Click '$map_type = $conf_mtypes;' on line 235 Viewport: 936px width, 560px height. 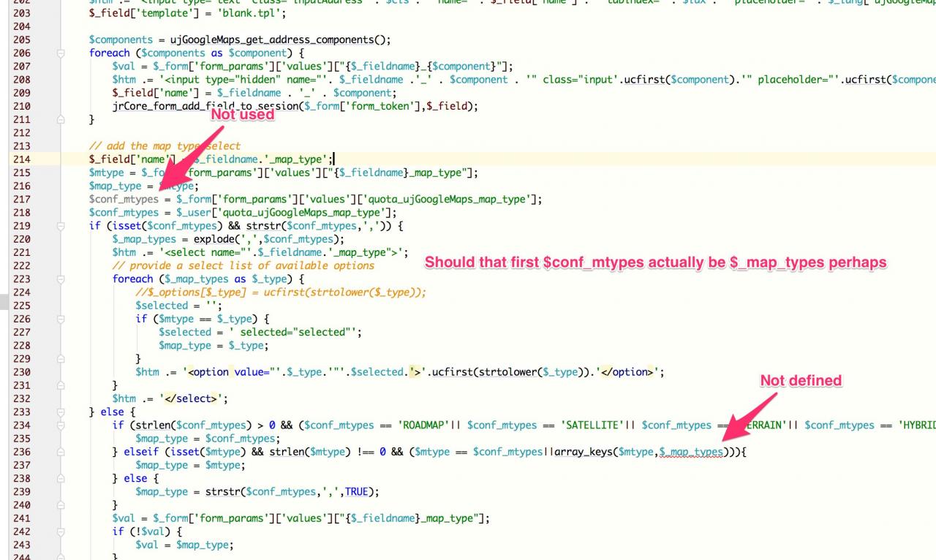208,439
